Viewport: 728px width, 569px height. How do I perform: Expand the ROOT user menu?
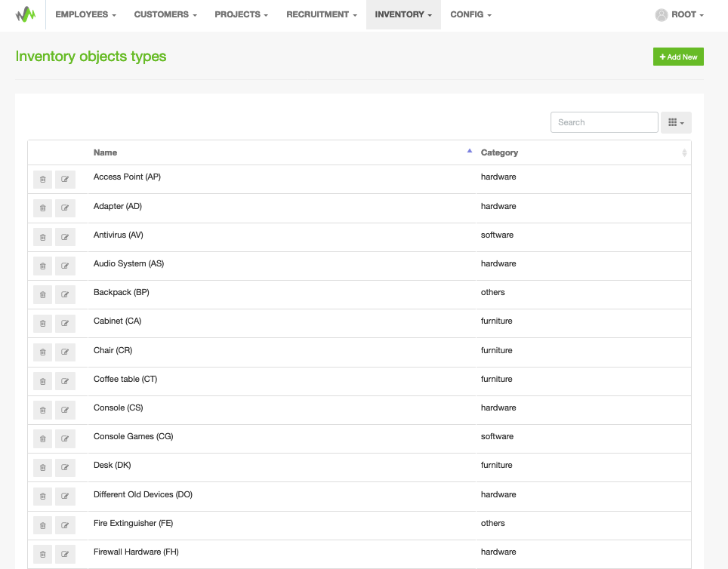click(x=680, y=14)
